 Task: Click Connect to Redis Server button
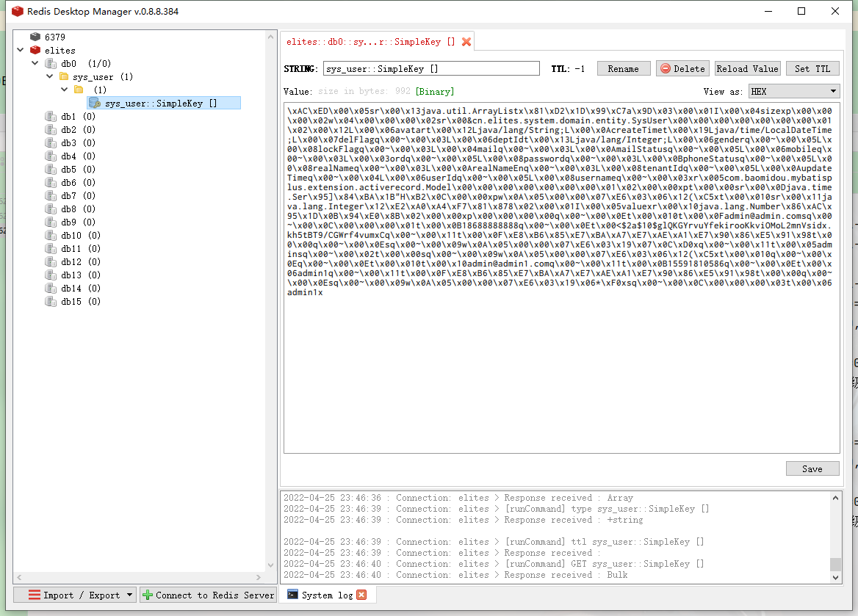coord(209,595)
